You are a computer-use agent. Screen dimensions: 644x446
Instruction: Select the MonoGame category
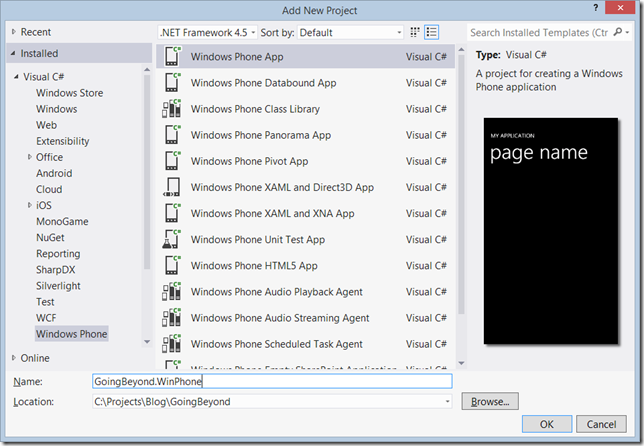[62, 221]
